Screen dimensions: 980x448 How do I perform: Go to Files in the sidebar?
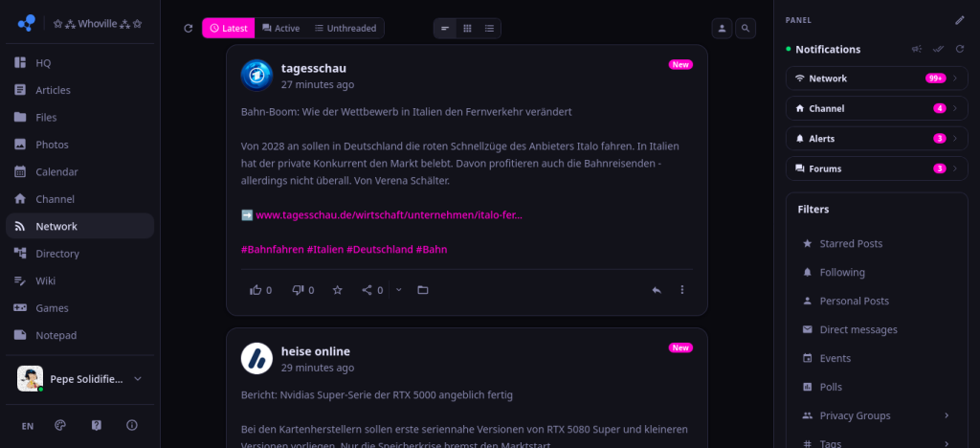[80, 118]
